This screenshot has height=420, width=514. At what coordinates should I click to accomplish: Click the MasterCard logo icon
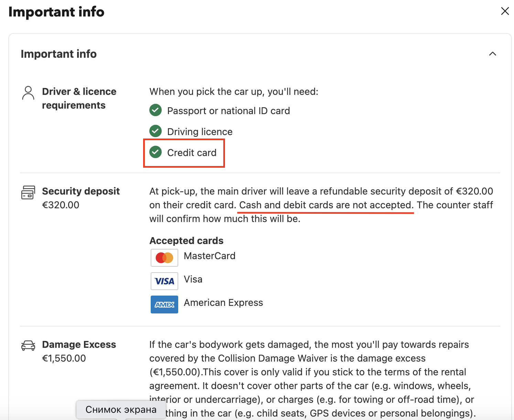[164, 258]
